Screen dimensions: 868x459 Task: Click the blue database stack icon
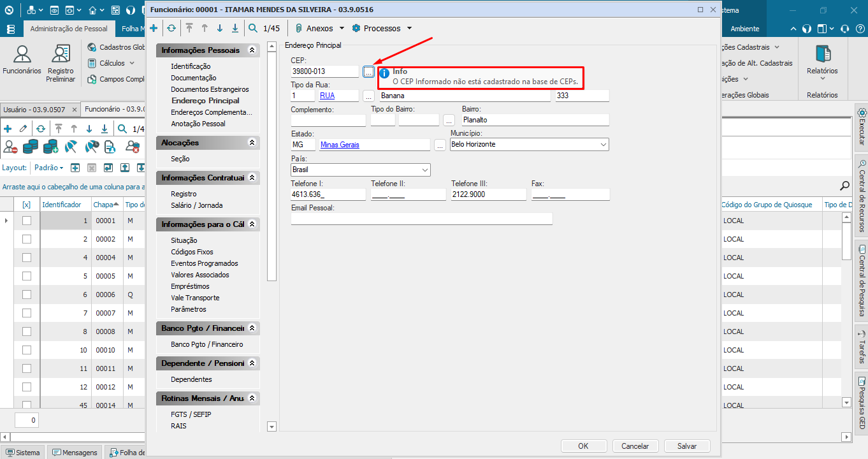click(x=31, y=147)
